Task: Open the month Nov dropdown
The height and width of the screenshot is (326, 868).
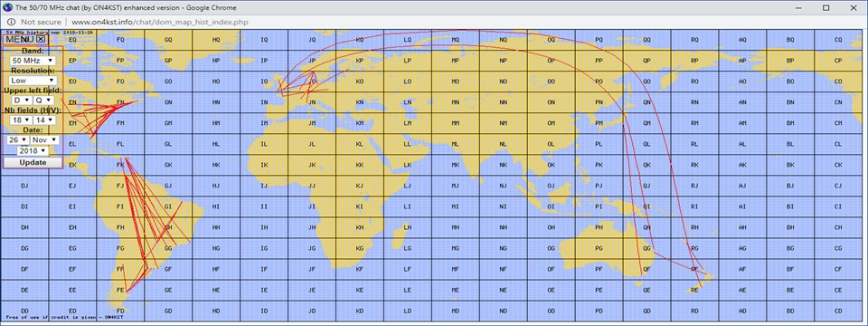Action: coord(44,139)
